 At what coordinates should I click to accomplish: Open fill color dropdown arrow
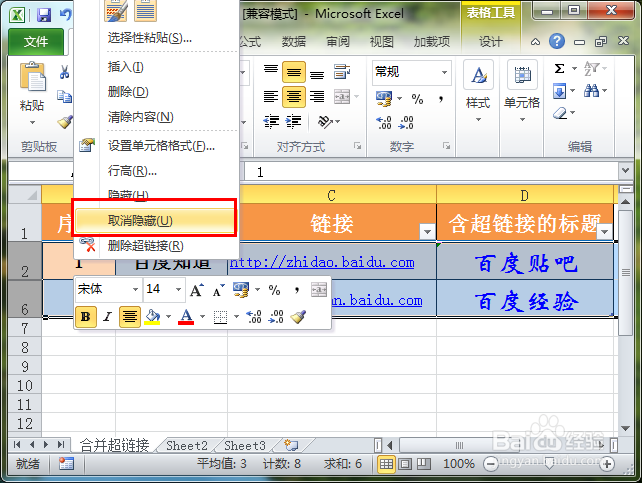coord(168,317)
